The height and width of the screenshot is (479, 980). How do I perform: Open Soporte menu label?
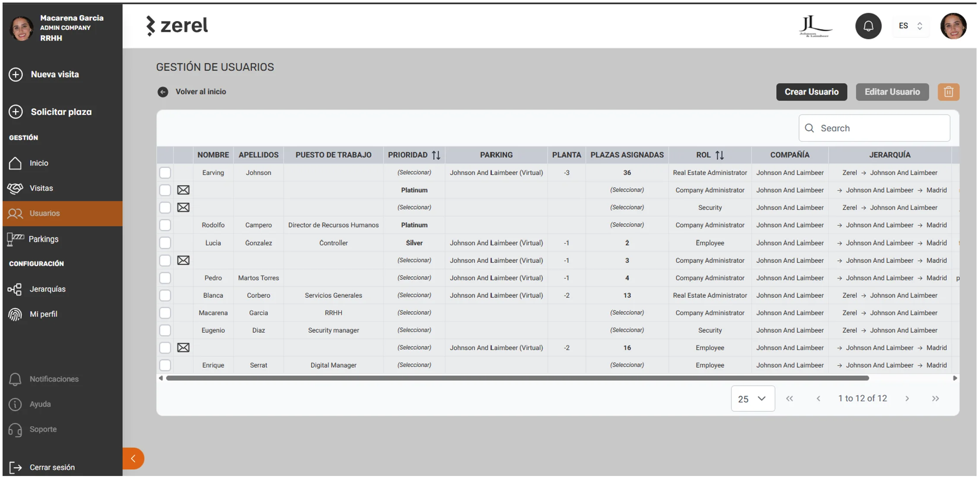coord(43,429)
